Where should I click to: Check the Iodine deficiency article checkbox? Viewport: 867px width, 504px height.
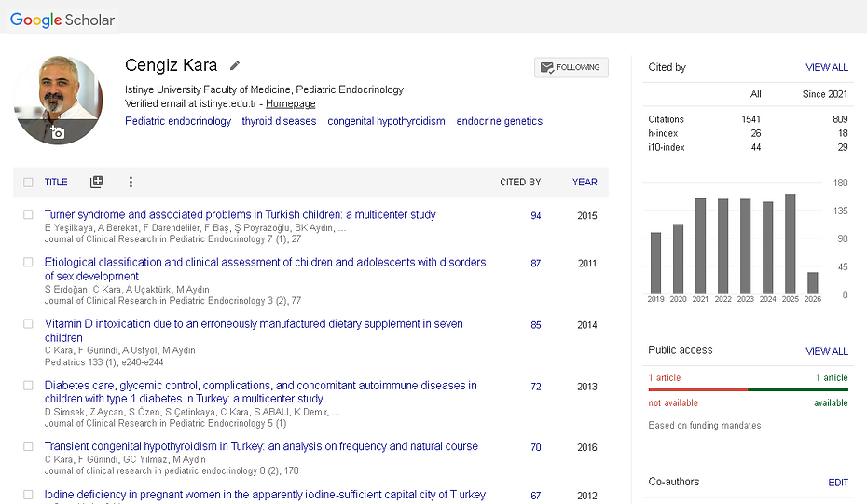tap(28, 495)
